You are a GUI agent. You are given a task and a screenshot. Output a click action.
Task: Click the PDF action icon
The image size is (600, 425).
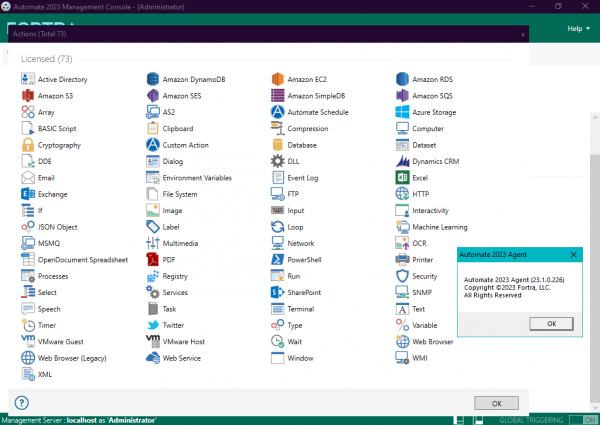click(x=153, y=259)
